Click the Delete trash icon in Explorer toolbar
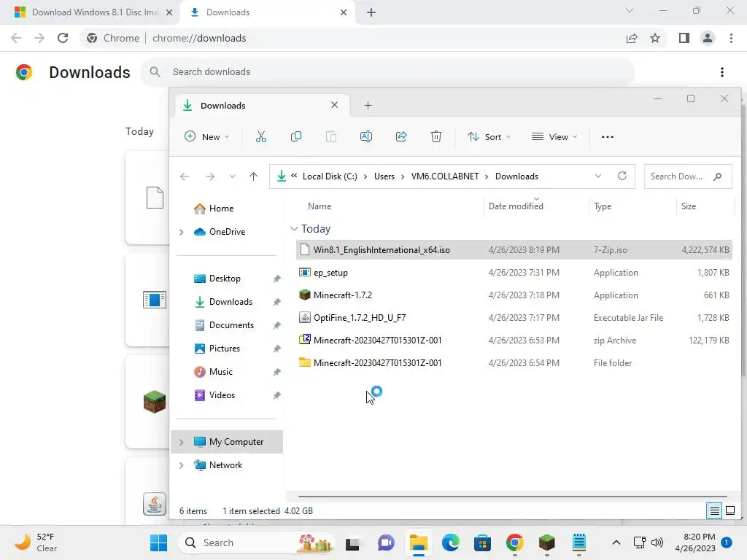The image size is (747, 560). (436, 136)
